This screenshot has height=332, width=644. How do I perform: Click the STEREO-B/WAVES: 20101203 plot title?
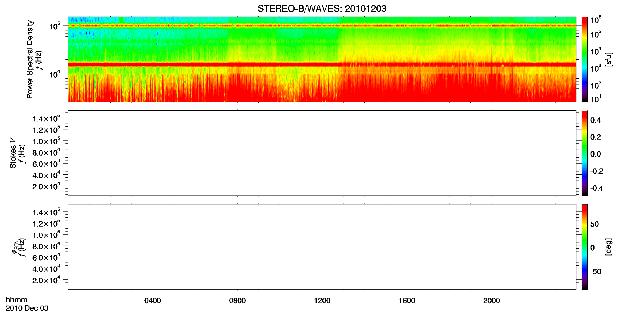(x=322, y=9)
